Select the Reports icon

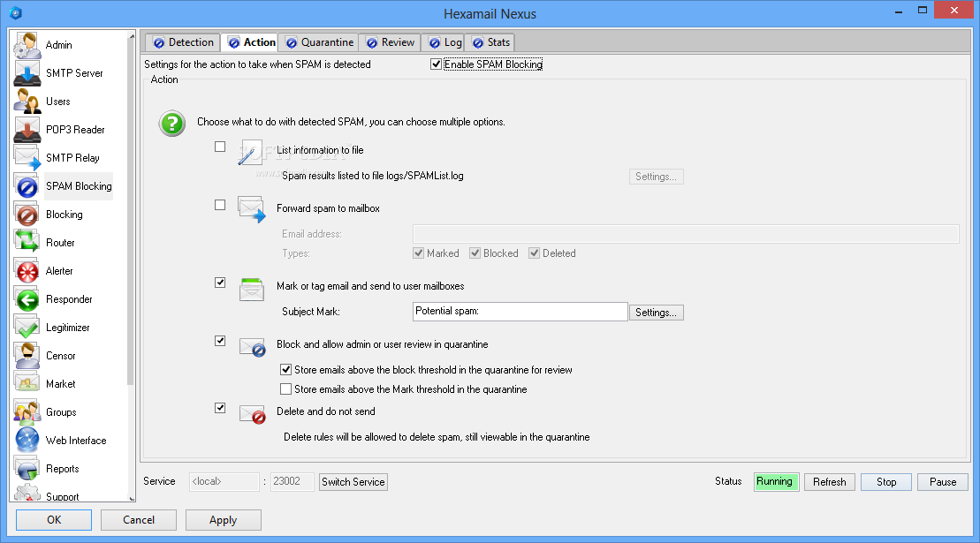pyautogui.click(x=27, y=469)
